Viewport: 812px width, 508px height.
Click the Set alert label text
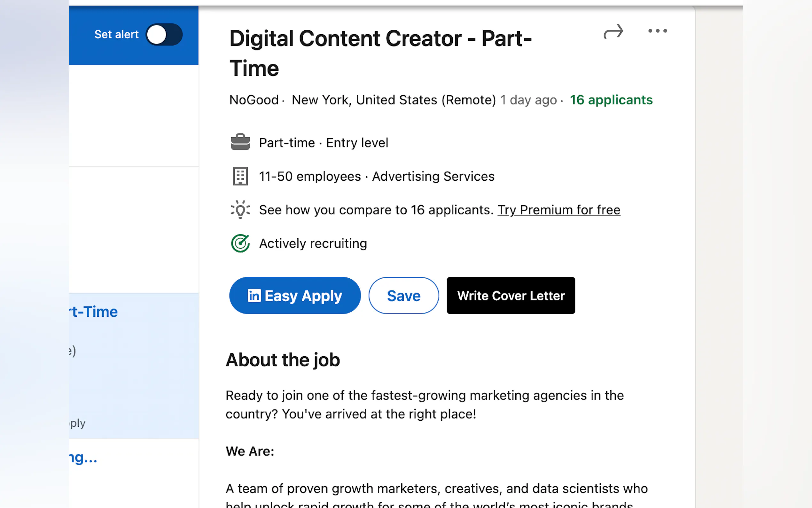(116, 34)
